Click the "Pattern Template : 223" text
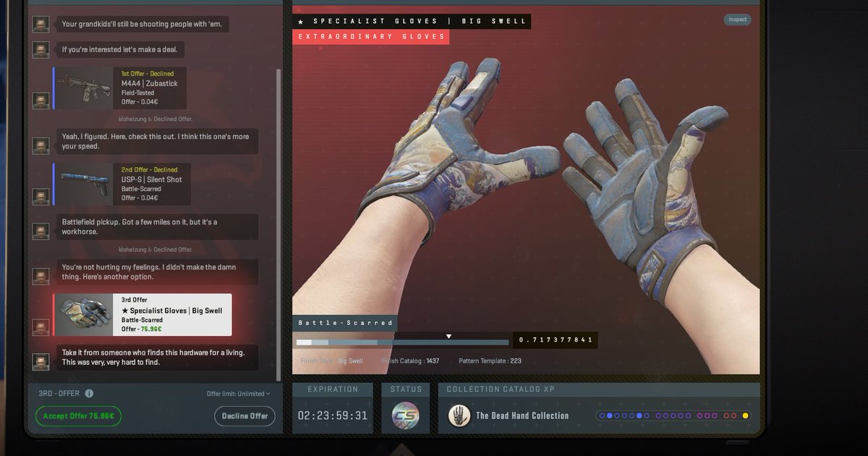Viewport: 868px width, 456px height. (490, 360)
